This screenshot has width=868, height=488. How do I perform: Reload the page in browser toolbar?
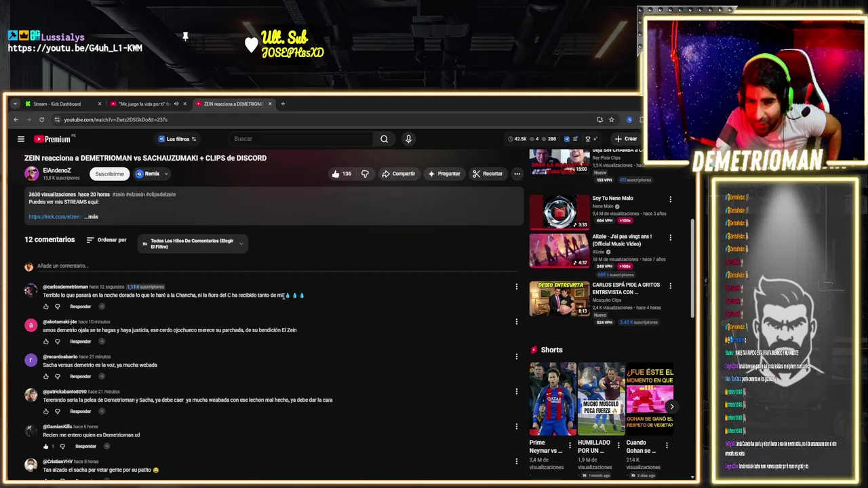tap(41, 119)
